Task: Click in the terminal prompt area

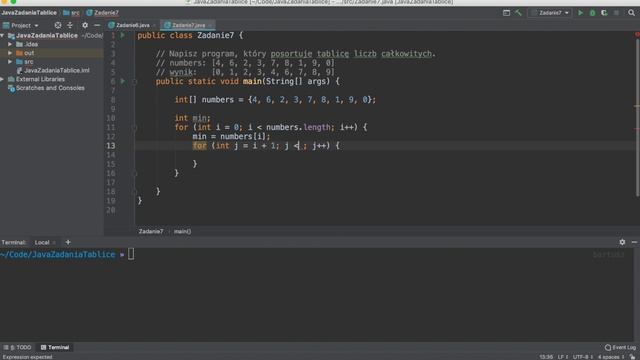Action: click(318, 294)
